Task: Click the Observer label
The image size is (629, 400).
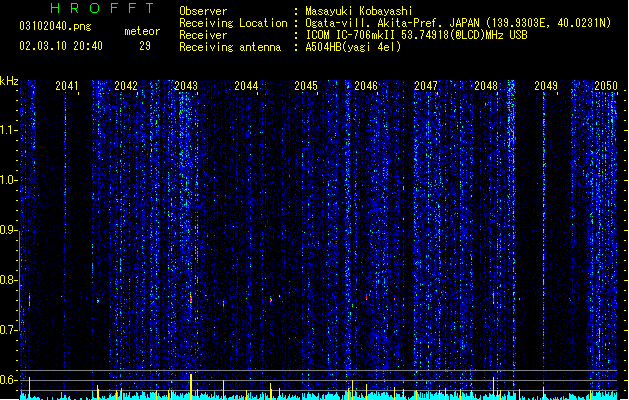Action: pyautogui.click(x=203, y=11)
